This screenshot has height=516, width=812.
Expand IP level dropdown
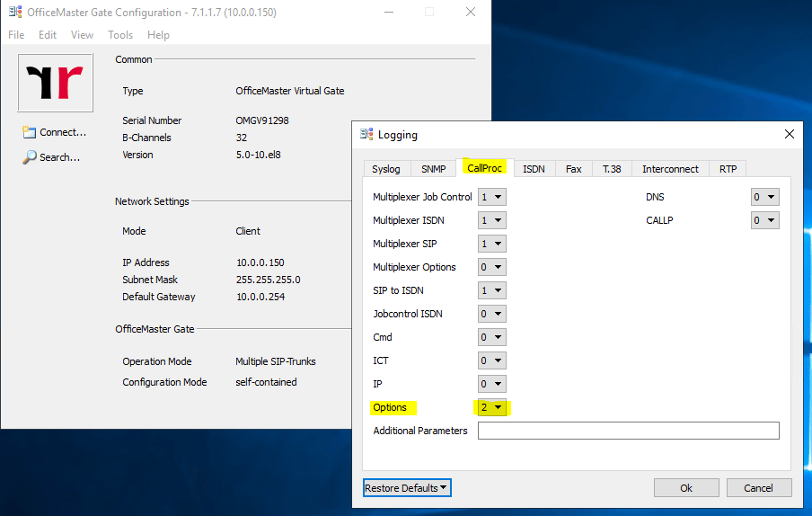[x=492, y=384]
